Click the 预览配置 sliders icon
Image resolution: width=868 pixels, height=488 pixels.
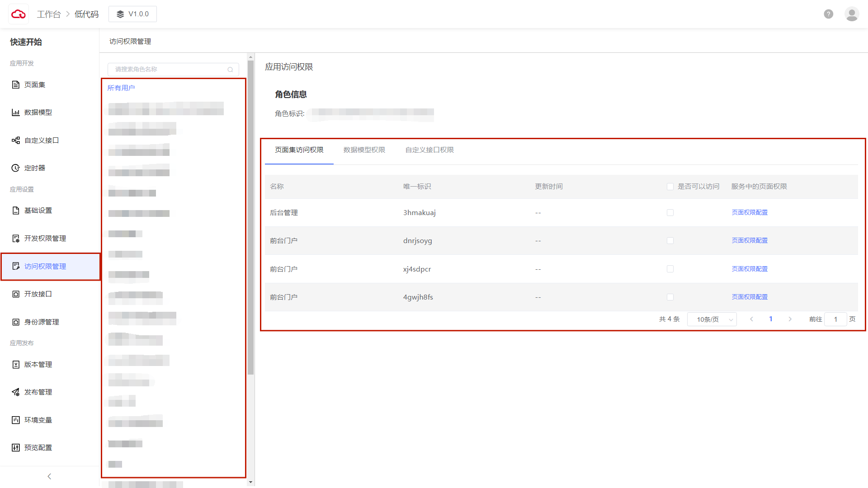(16, 447)
